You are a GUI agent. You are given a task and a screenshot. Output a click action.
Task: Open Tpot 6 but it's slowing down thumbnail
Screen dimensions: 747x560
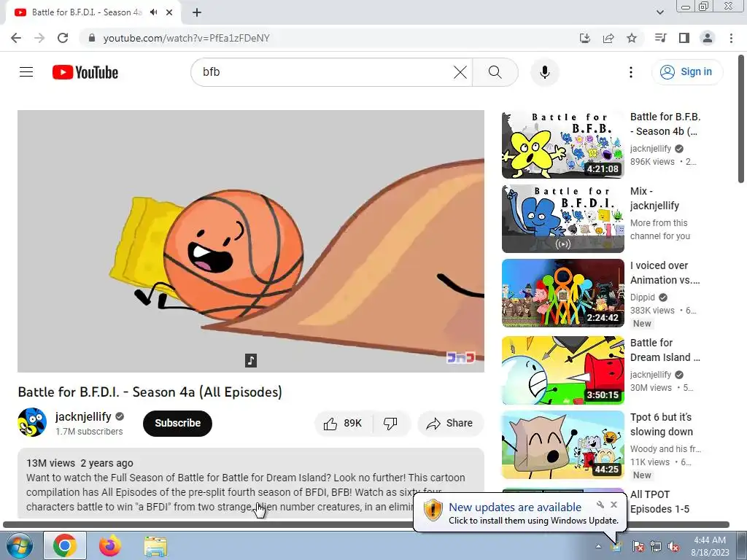(x=562, y=445)
